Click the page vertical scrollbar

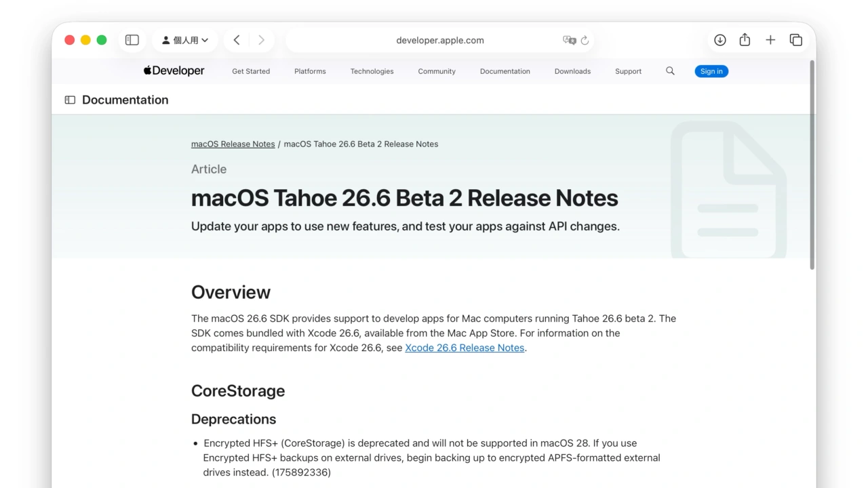pyautogui.click(x=812, y=165)
